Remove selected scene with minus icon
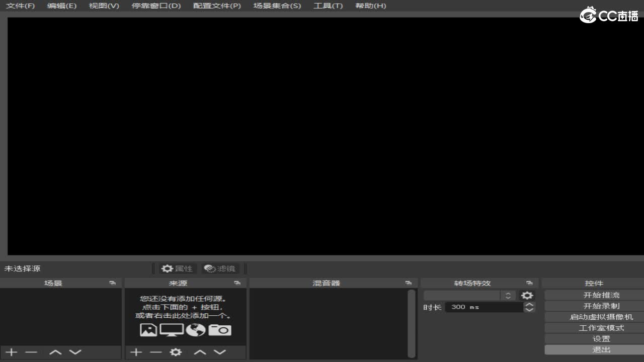This screenshot has height=362, width=644. coord(31,352)
